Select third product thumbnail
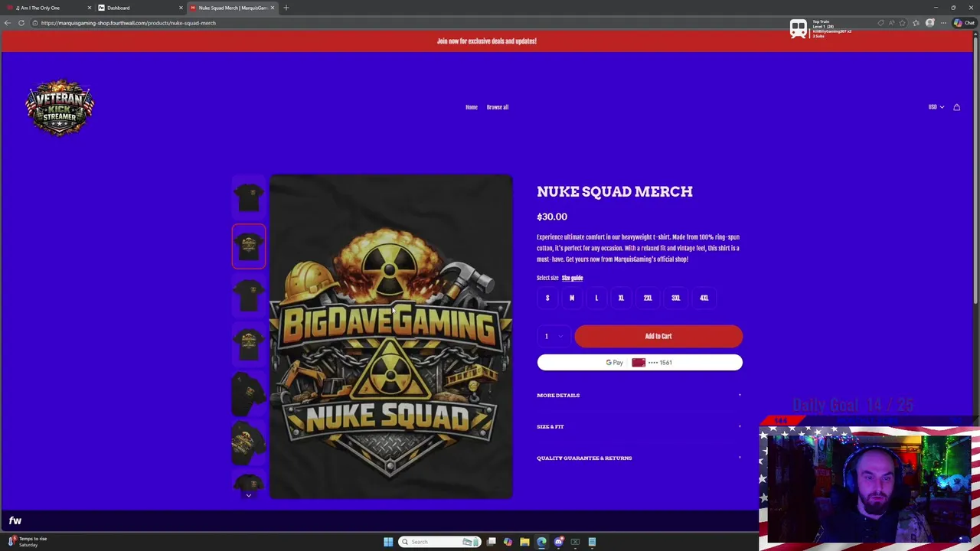Image resolution: width=980 pixels, height=551 pixels. pos(249,295)
